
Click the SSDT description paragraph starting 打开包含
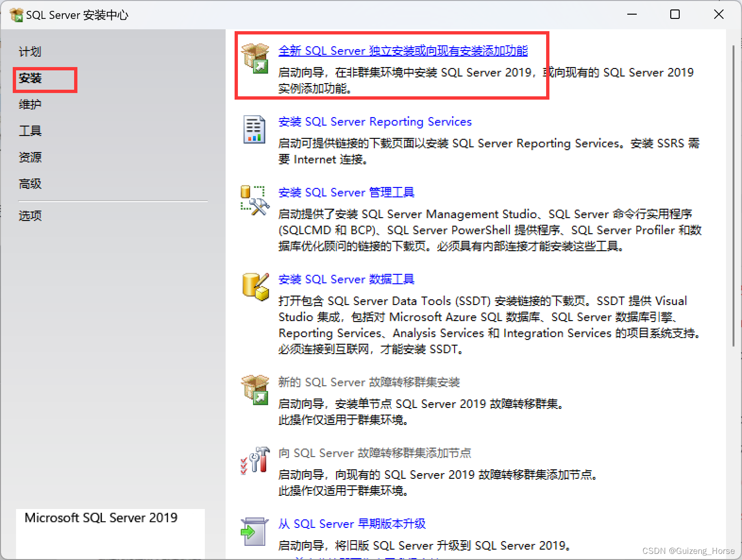point(490,325)
